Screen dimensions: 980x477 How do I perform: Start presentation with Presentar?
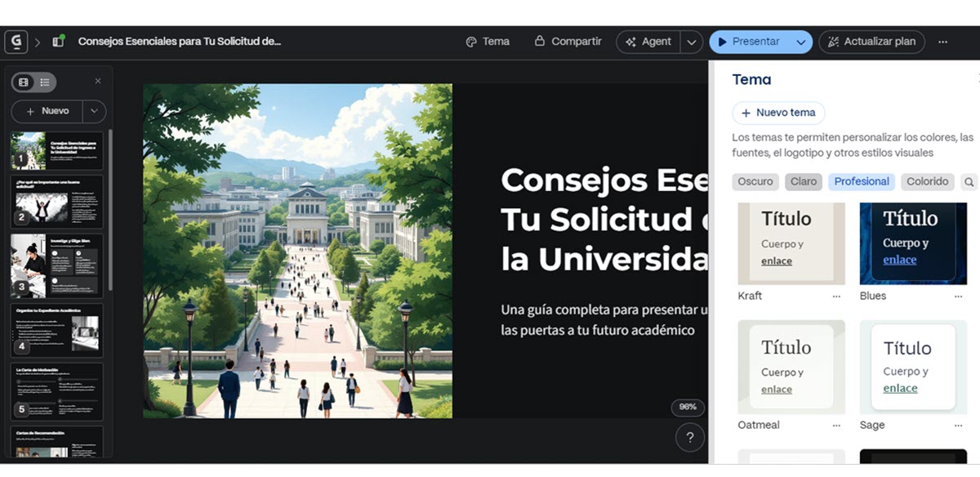coord(749,42)
